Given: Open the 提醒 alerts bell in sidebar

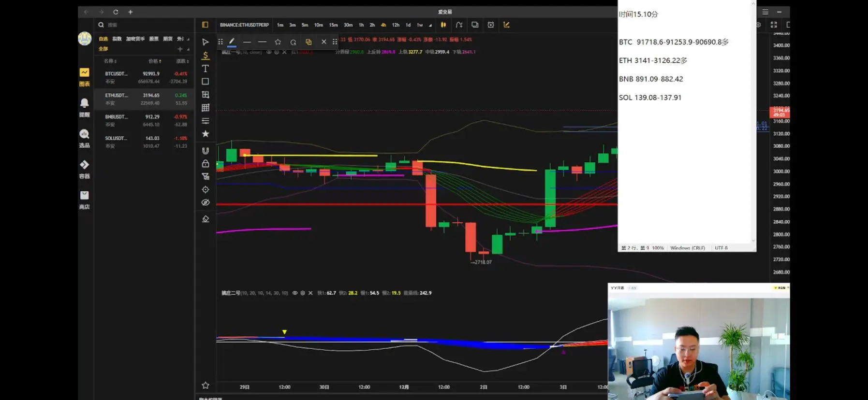Looking at the screenshot, I should click(x=84, y=108).
